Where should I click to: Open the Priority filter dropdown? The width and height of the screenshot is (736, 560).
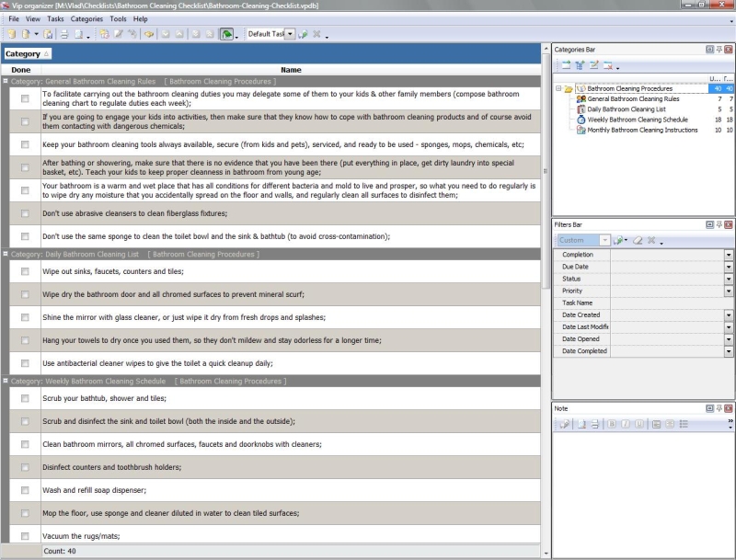tap(729, 291)
